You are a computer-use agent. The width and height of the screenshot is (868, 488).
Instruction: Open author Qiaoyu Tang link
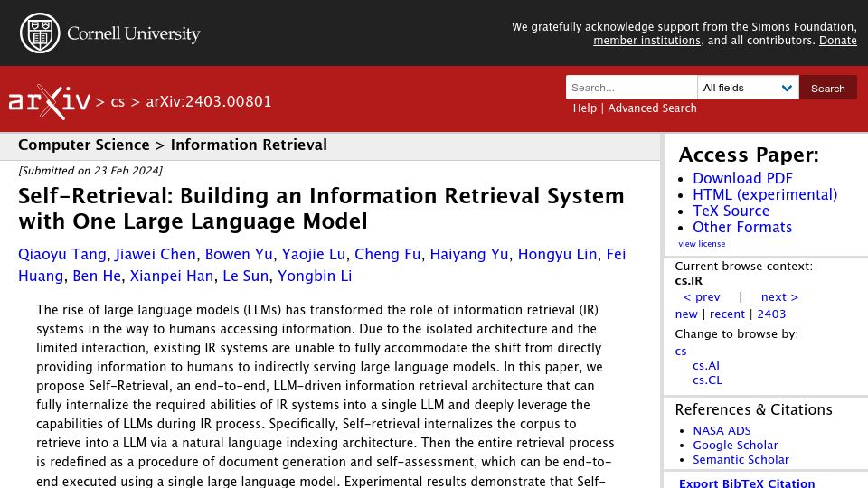(x=62, y=255)
